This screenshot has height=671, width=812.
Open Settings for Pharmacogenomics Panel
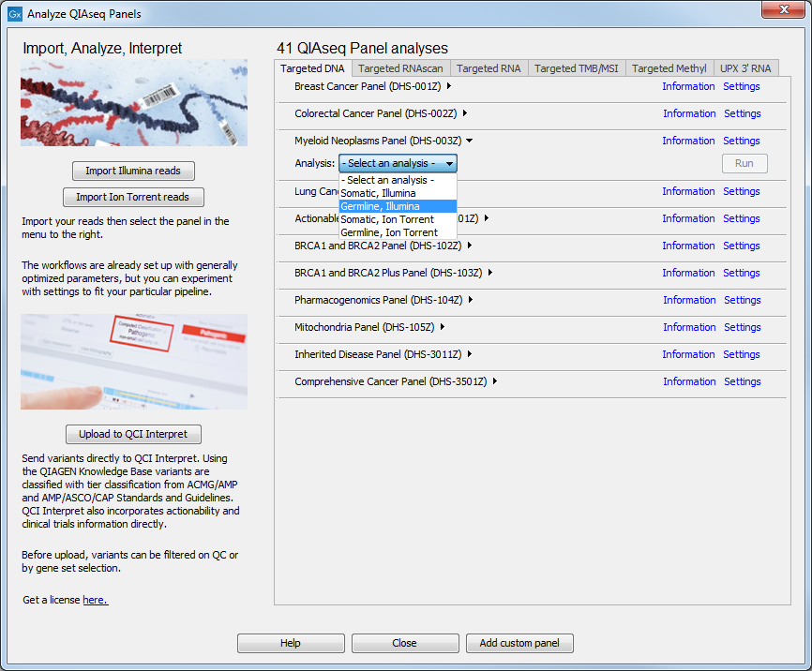point(743,300)
